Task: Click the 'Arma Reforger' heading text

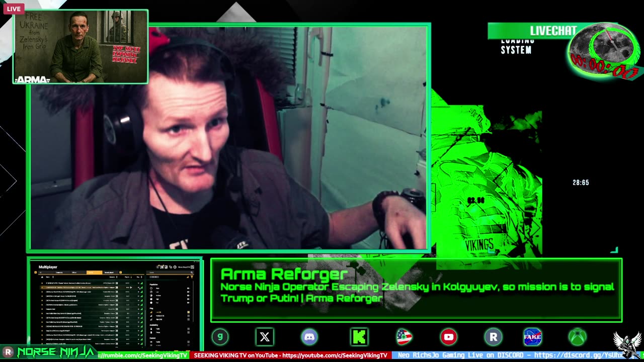Action: pos(284,274)
